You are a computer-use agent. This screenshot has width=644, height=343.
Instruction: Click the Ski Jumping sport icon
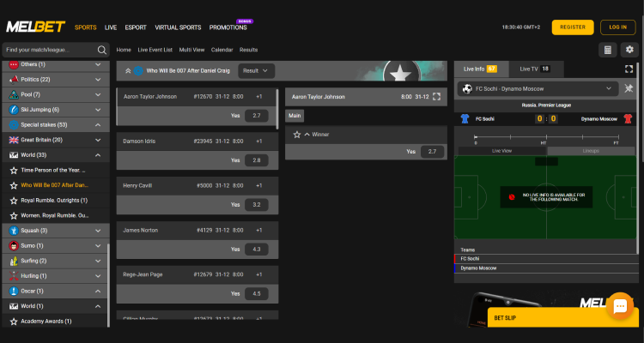click(x=14, y=110)
